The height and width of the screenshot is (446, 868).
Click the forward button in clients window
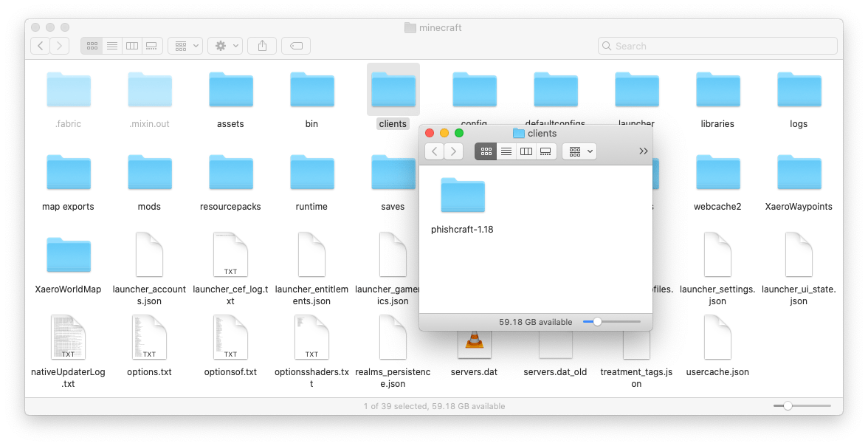(453, 151)
